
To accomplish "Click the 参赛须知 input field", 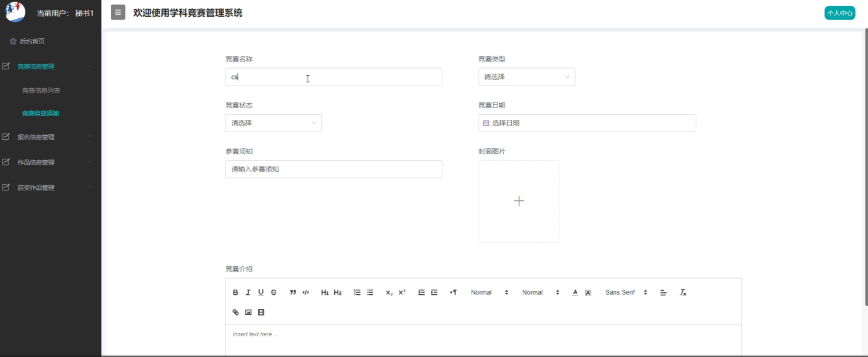I will tap(334, 169).
